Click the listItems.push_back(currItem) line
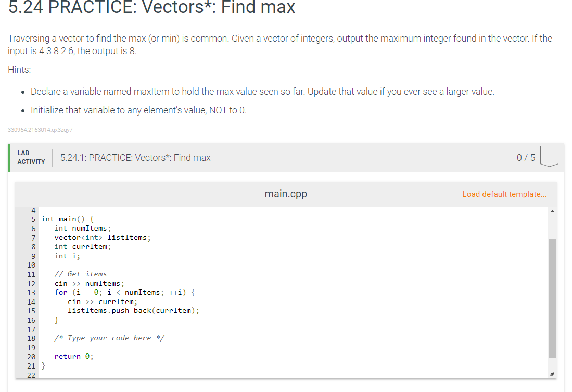Screen dimensions: 572x392 [x=134, y=311]
